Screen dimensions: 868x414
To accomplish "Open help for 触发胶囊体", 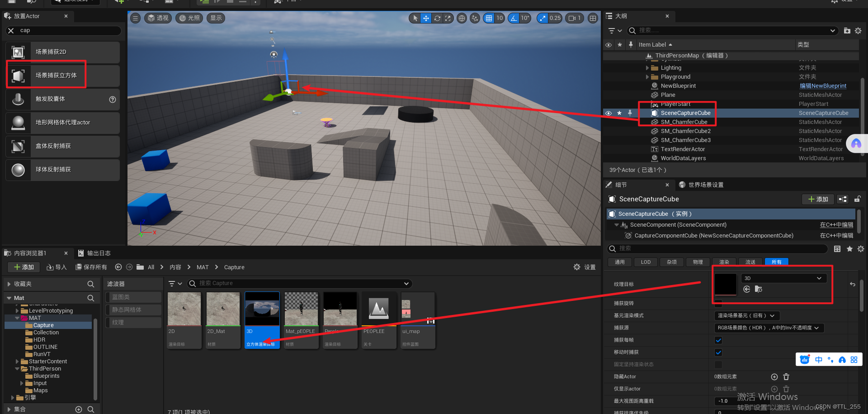I will (113, 100).
